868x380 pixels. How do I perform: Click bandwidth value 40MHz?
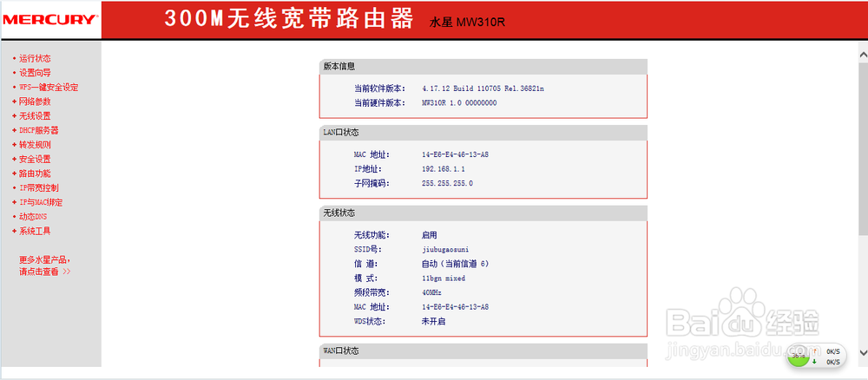pos(431,292)
